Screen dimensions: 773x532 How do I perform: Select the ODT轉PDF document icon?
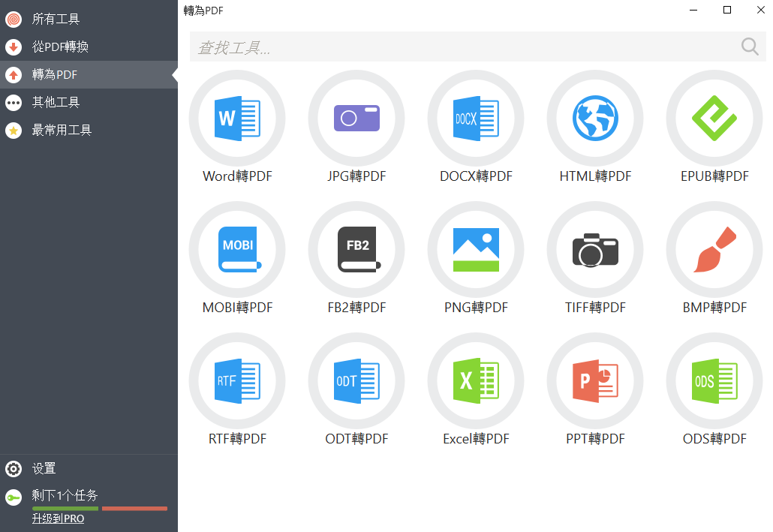point(356,380)
